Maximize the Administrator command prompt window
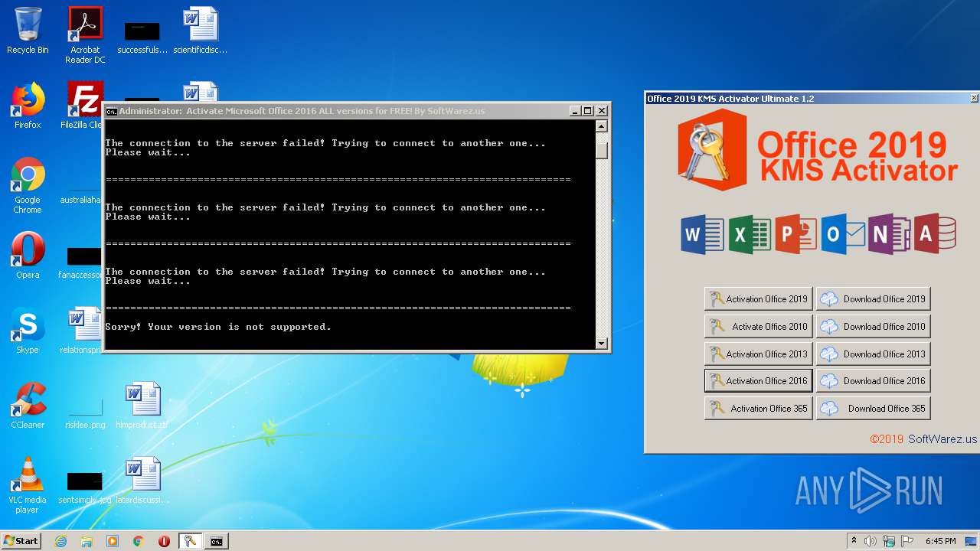The height and width of the screenshot is (551, 980). coord(588,111)
